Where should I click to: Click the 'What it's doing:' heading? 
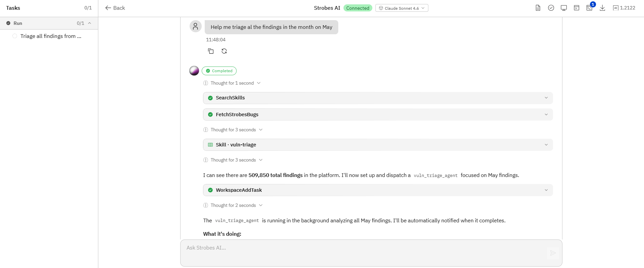[222, 234]
